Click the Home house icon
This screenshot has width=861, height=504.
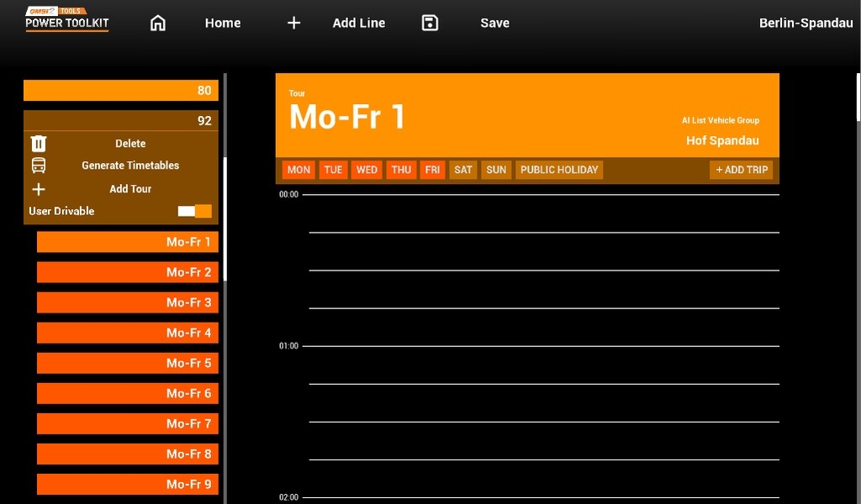click(x=157, y=24)
